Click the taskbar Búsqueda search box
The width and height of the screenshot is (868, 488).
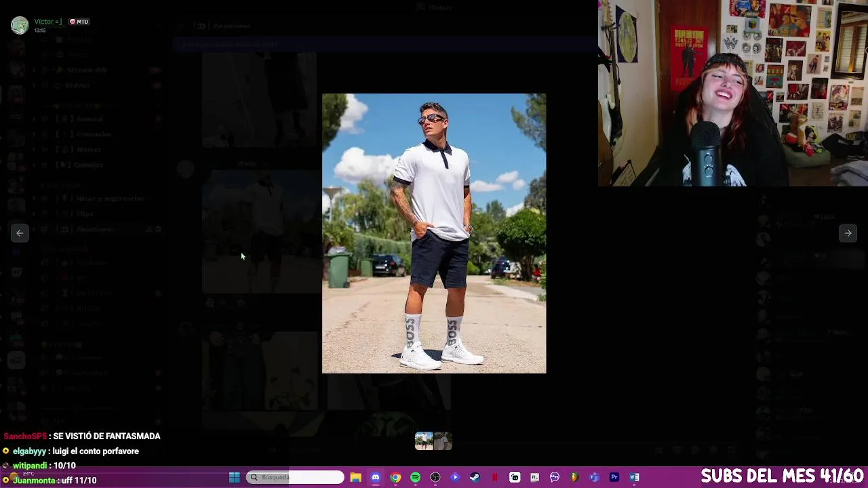pos(295,477)
